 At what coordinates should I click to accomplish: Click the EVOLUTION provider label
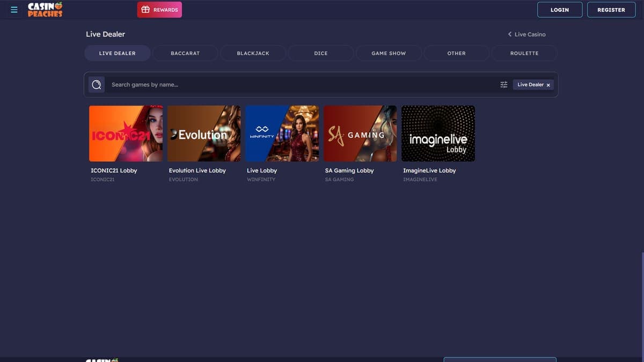click(184, 180)
